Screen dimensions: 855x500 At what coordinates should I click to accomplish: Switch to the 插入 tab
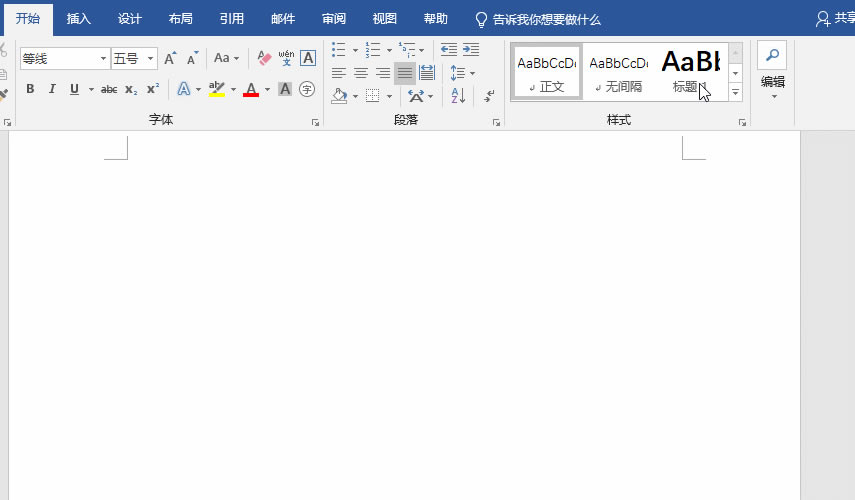tap(79, 19)
